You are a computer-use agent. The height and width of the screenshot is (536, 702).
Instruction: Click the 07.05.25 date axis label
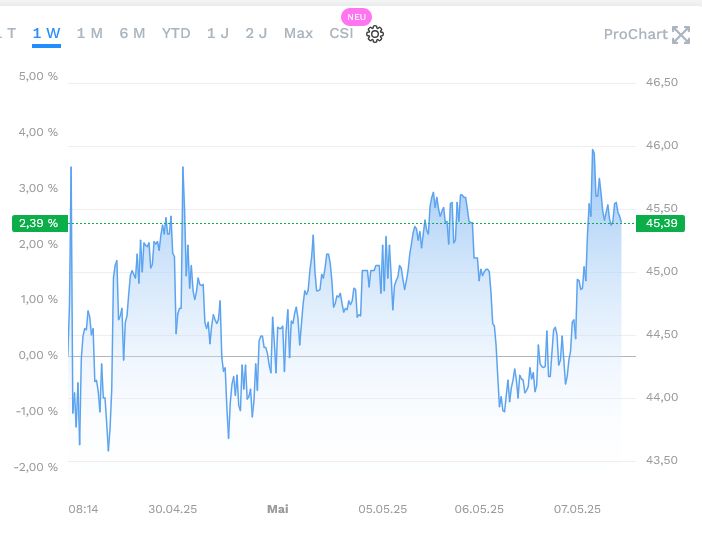(575, 509)
